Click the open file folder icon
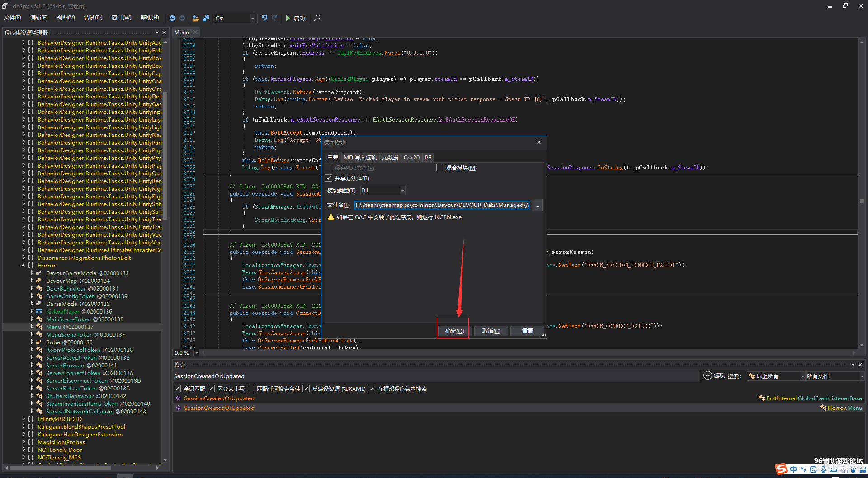Screen dimensions: 868x478 195,18
